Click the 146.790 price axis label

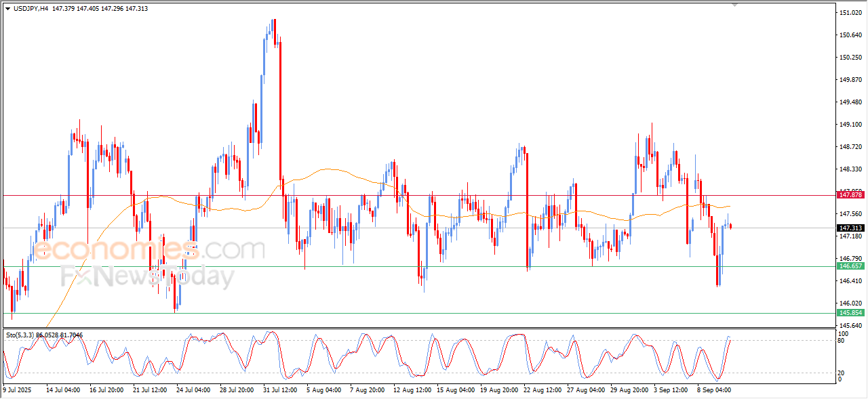(x=850, y=259)
